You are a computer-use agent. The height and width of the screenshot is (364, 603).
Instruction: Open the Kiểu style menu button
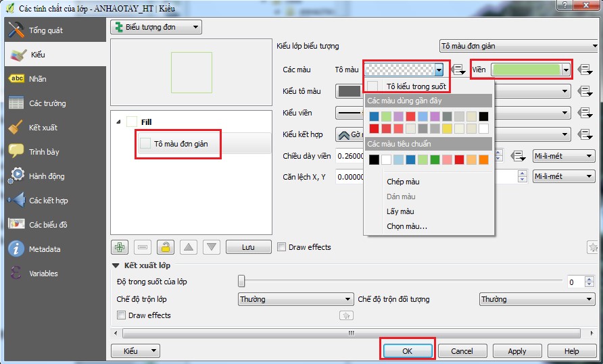pos(135,351)
